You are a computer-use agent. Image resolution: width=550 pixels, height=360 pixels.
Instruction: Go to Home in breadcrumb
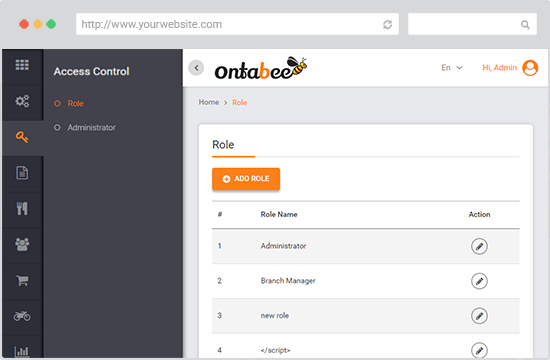(x=209, y=102)
